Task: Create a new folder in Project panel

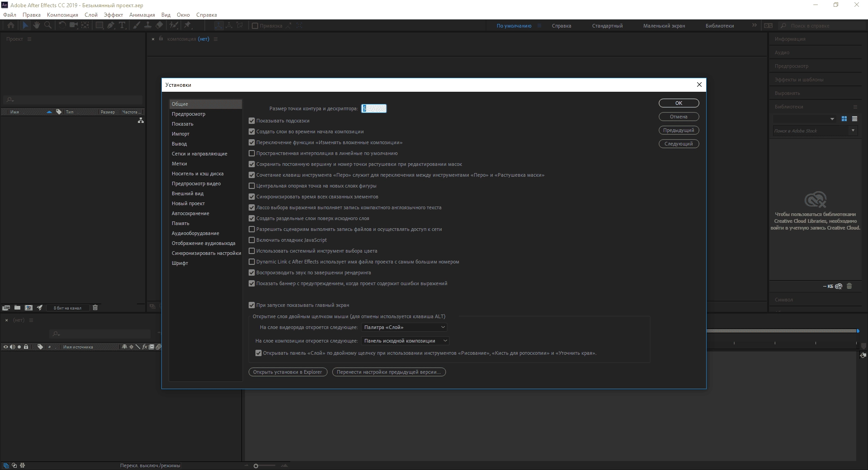Action: (17, 308)
